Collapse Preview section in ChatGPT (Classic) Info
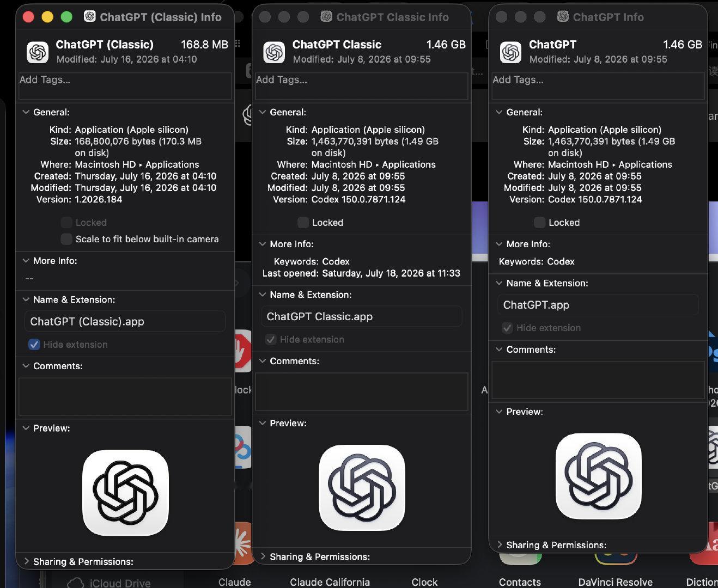The height and width of the screenshot is (588, 718). 26,428
